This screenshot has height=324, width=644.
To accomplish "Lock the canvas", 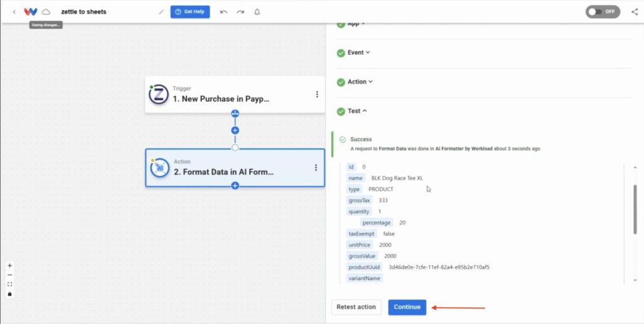I will [x=10, y=294].
